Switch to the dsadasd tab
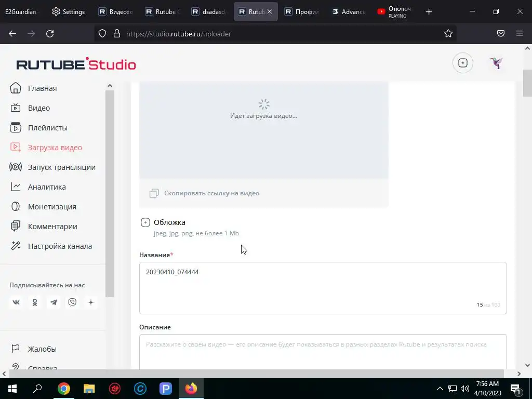532x399 pixels. coord(209,11)
